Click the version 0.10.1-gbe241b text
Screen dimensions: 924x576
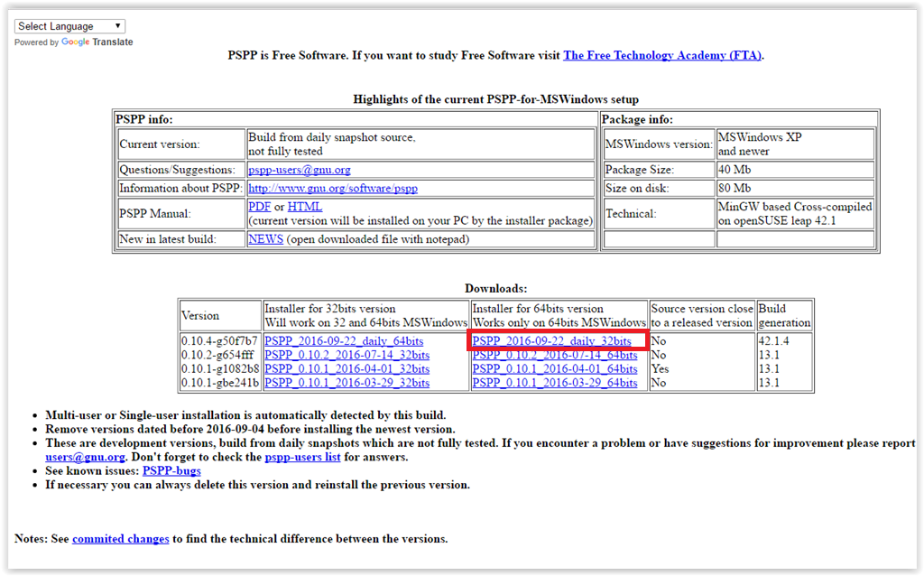click(x=220, y=383)
